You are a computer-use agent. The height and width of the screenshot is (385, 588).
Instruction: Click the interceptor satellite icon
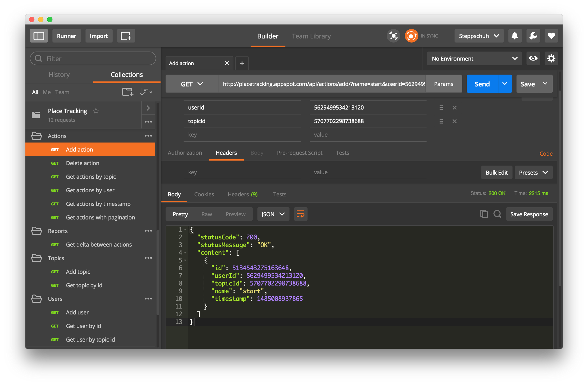(x=393, y=36)
